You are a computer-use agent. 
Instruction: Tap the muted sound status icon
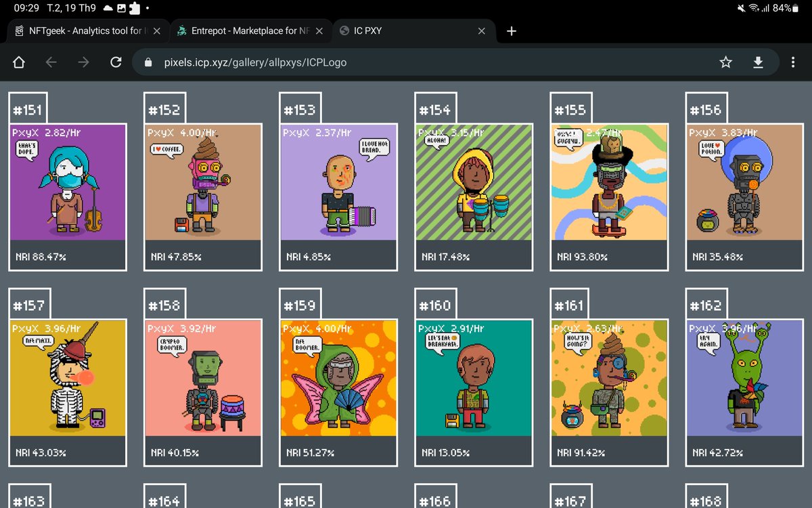coord(741,8)
